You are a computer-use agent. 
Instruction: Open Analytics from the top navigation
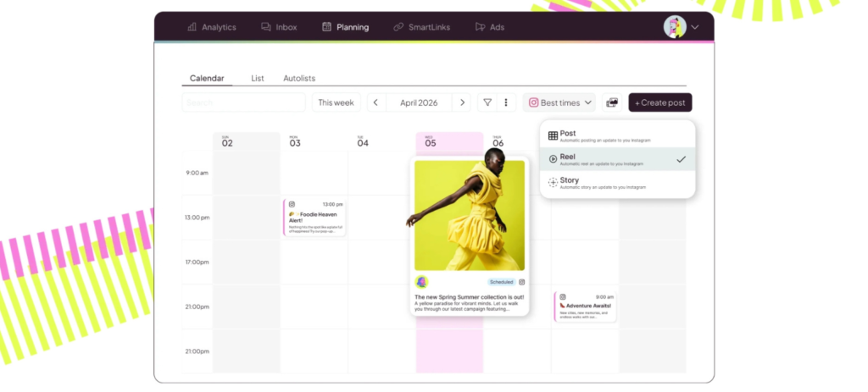212,27
